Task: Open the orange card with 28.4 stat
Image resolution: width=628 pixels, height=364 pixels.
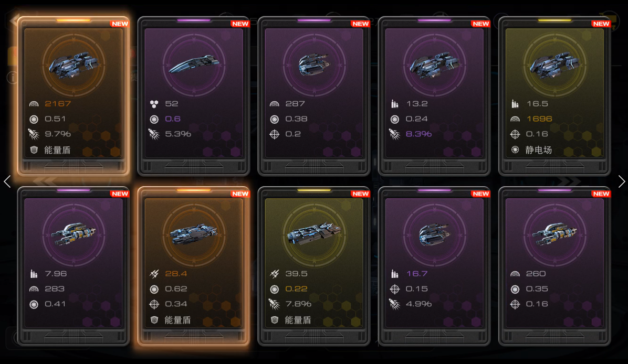Action: point(193,266)
